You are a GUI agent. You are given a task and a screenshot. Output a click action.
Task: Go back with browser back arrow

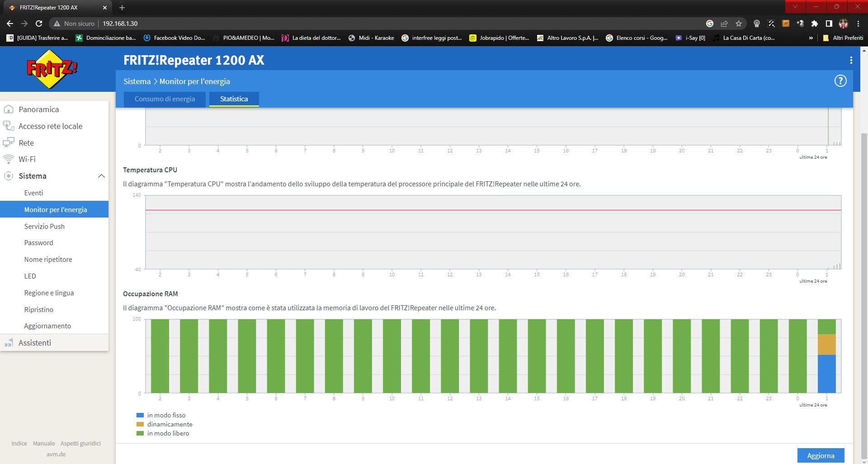tap(10, 24)
